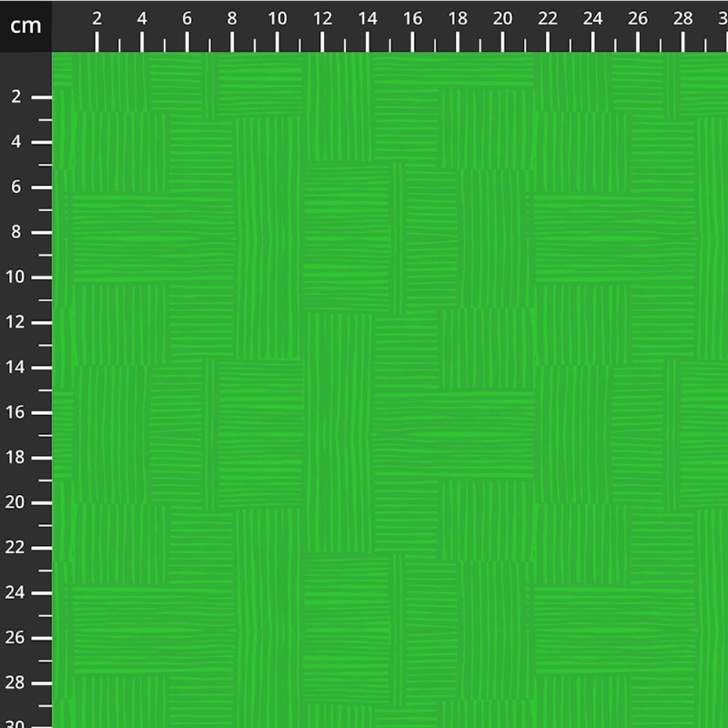This screenshot has width=728, height=728.
Task: Select the 6 mark on vertical ruler
Action: click(x=18, y=187)
